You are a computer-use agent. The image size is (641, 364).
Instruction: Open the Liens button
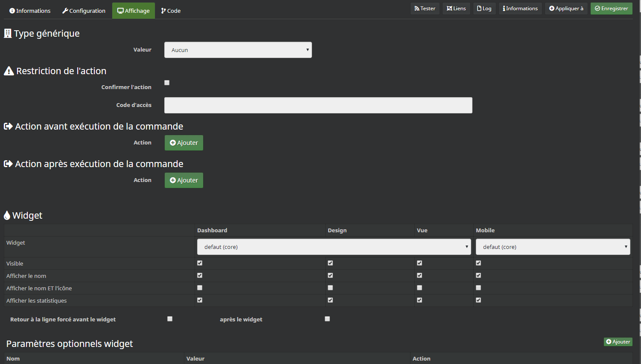(456, 9)
